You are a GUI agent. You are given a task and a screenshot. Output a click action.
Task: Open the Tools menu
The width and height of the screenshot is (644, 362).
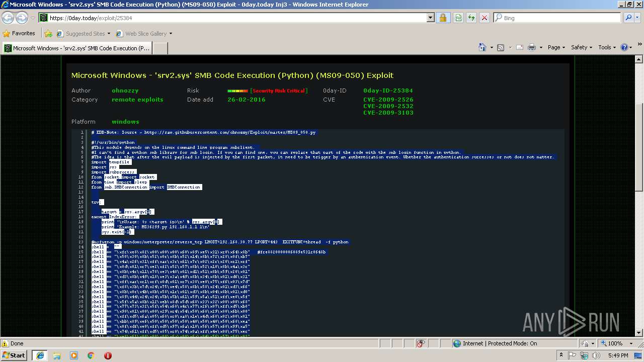coord(607,47)
